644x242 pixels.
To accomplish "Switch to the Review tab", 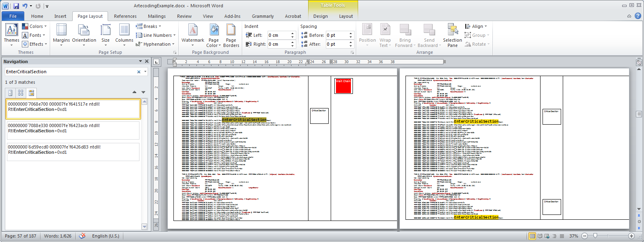I will click(x=184, y=16).
